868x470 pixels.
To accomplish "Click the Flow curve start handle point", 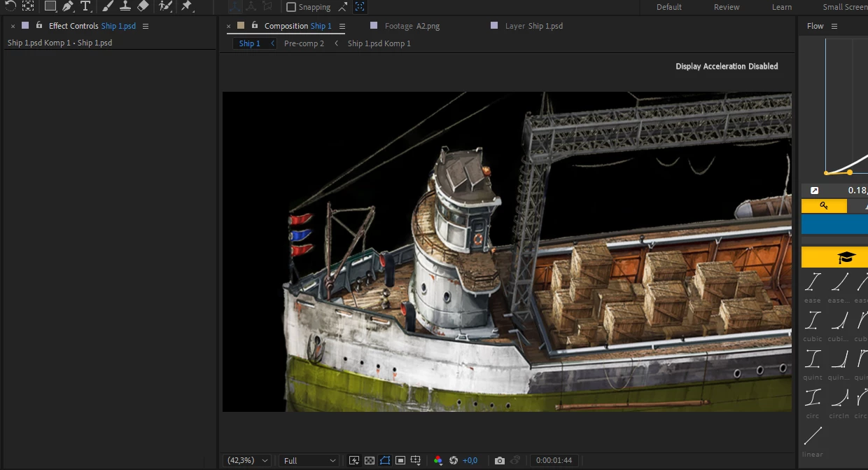I will point(826,172).
